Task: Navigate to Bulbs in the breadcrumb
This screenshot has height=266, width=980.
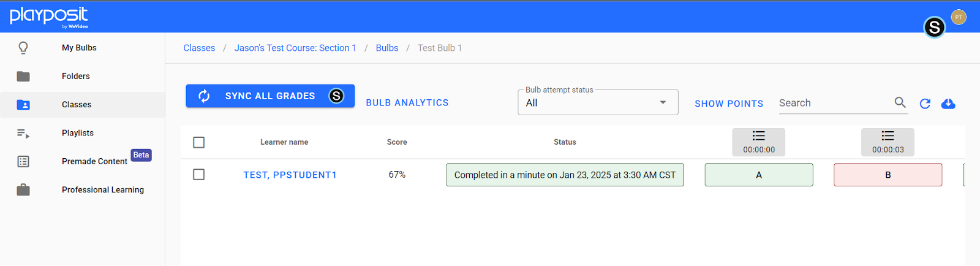Action: (x=387, y=48)
